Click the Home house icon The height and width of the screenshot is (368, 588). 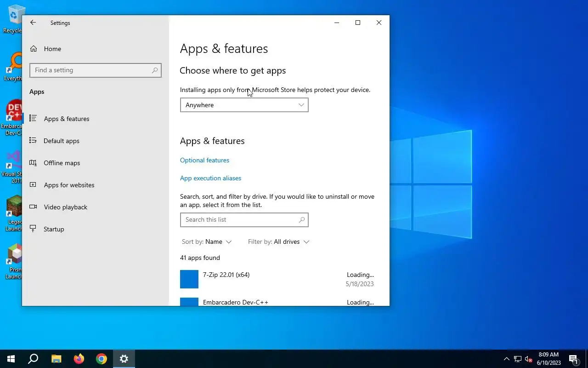click(33, 49)
